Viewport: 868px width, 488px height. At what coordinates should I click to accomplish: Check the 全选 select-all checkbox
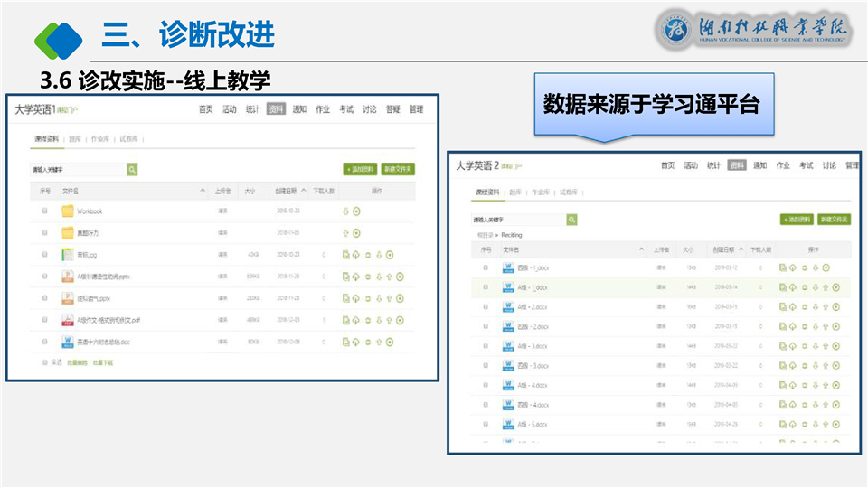(x=44, y=361)
